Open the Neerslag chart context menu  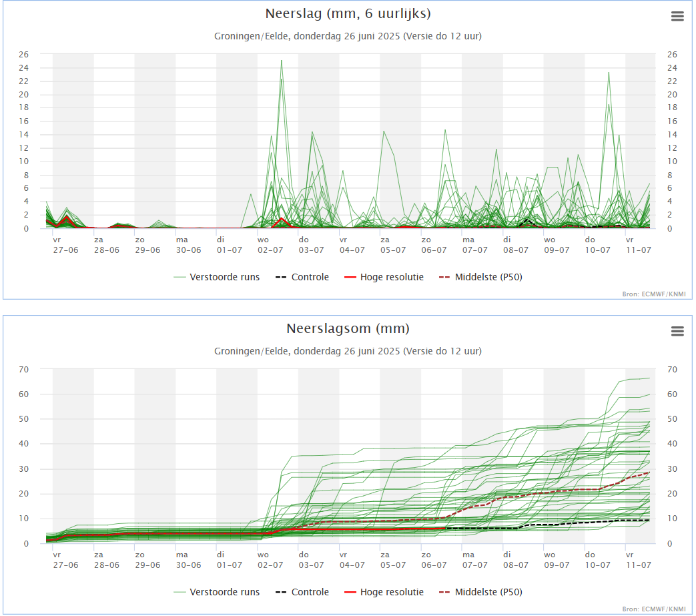(677, 17)
